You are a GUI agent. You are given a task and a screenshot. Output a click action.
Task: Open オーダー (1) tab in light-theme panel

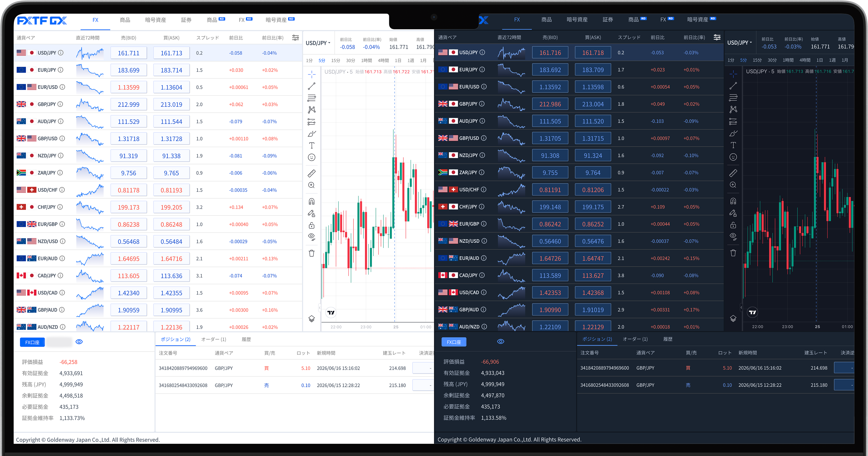[214, 339]
